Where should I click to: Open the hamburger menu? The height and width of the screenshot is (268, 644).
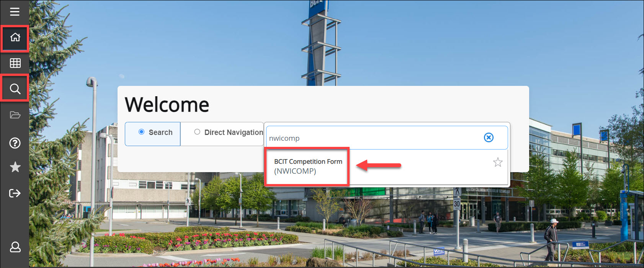pyautogui.click(x=15, y=12)
